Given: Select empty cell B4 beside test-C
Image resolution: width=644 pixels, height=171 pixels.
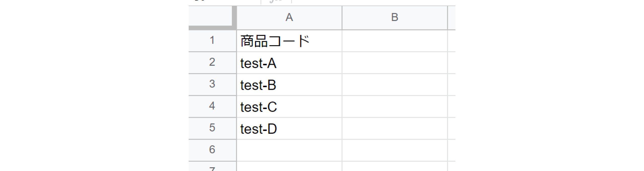Looking at the screenshot, I should pyautogui.click(x=394, y=106).
